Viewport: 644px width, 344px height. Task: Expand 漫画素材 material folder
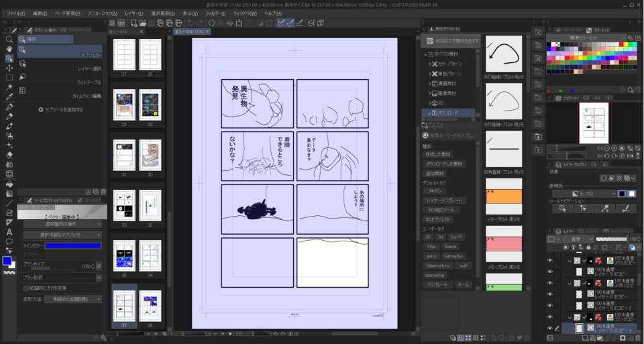[x=430, y=84]
